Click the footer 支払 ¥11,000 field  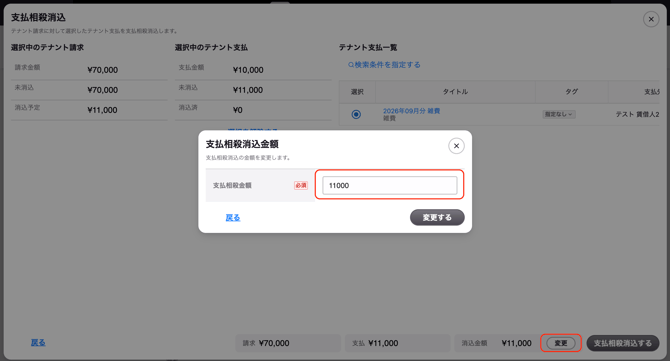pos(397,343)
